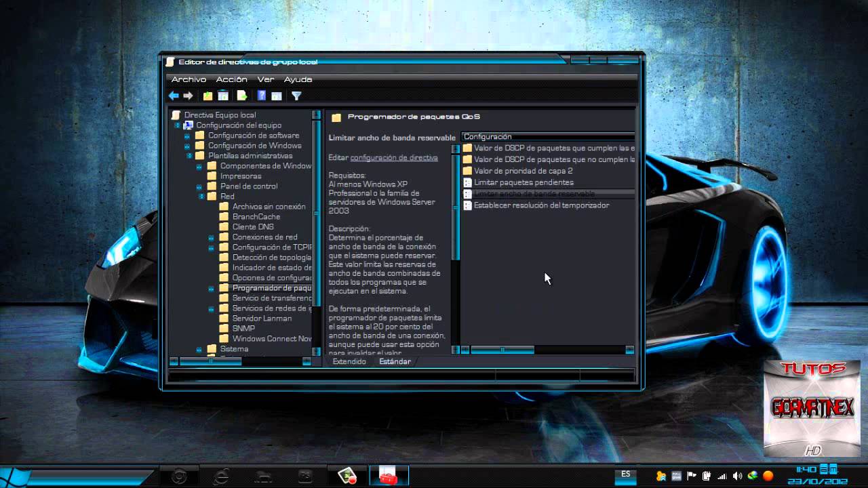
Task: Expand Componentes de Windows node
Action: tap(199, 166)
